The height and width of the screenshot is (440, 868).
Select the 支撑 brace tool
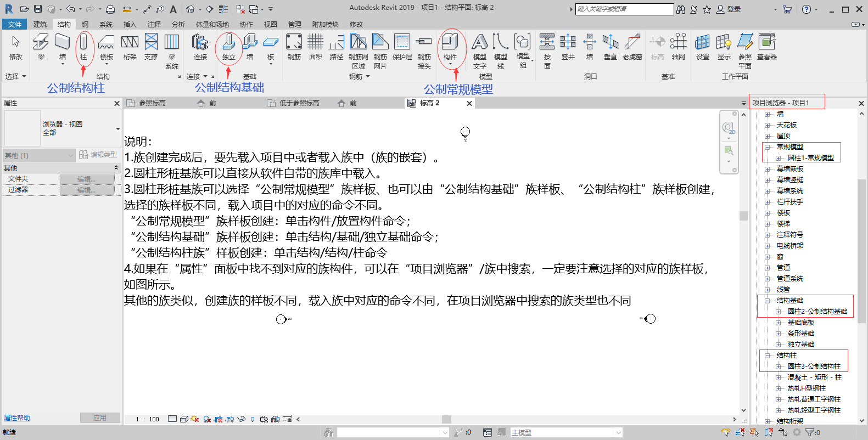[151, 47]
